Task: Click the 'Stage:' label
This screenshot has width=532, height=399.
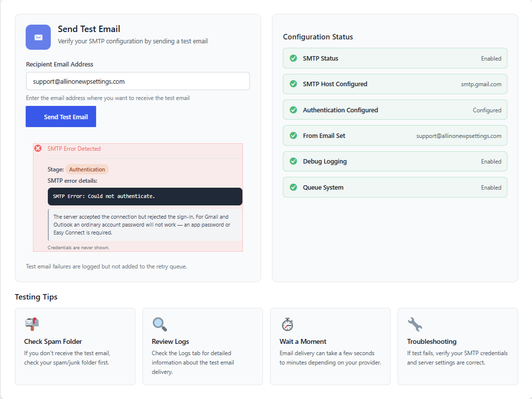Action: (56, 169)
